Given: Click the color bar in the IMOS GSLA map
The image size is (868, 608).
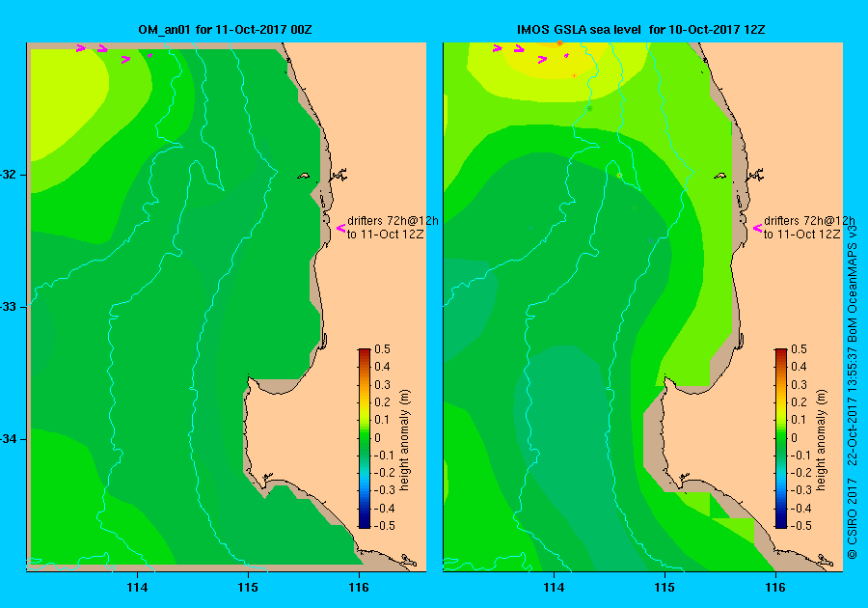Looking at the screenshot, I should [x=780, y=438].
